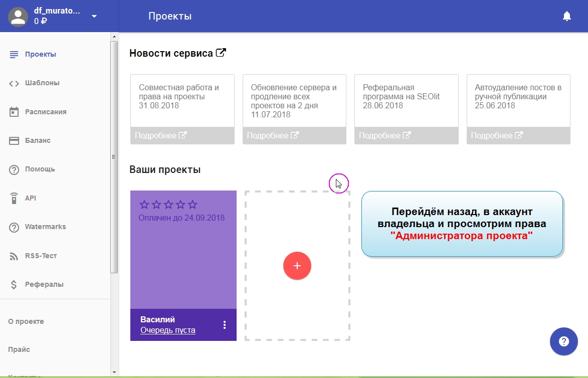Click the notifications bell icon
588x378 pixels.
(x=567, y=17)
